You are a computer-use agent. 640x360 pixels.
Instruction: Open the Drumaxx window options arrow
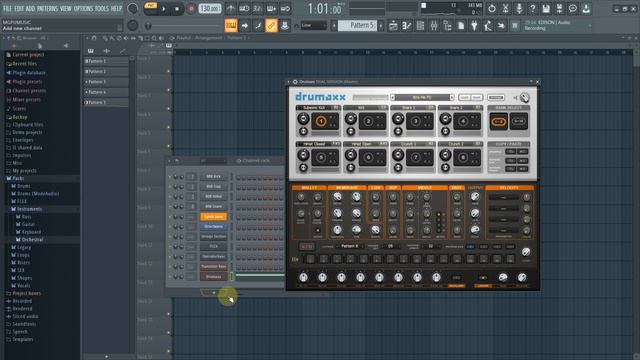tap(289, 82)
